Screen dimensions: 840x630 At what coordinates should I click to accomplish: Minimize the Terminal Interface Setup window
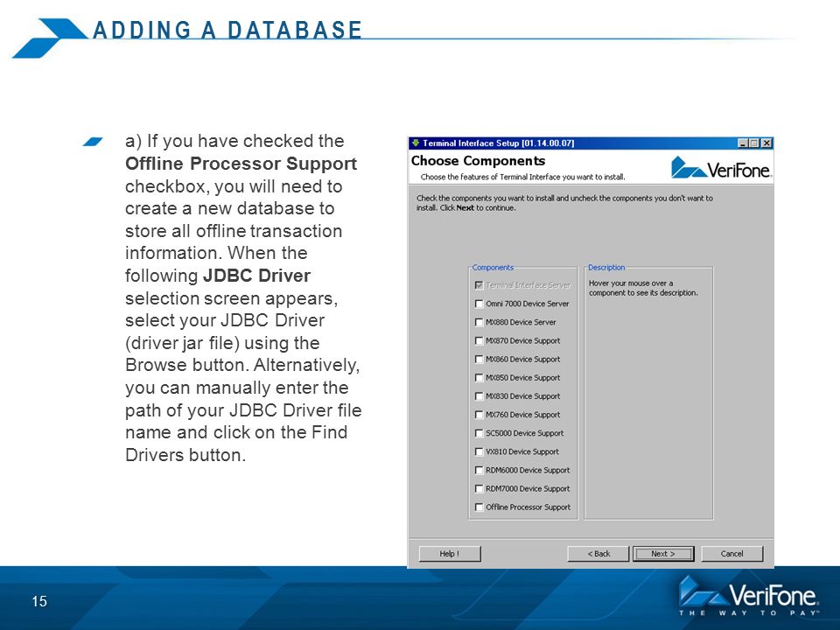point(743,143)
